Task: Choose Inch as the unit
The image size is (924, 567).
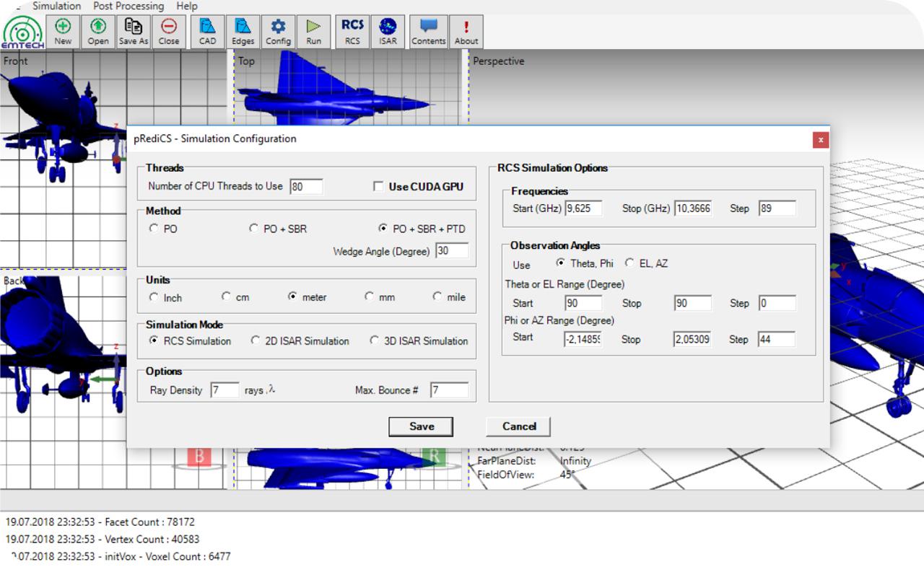Action: click(x=153, y=297)
